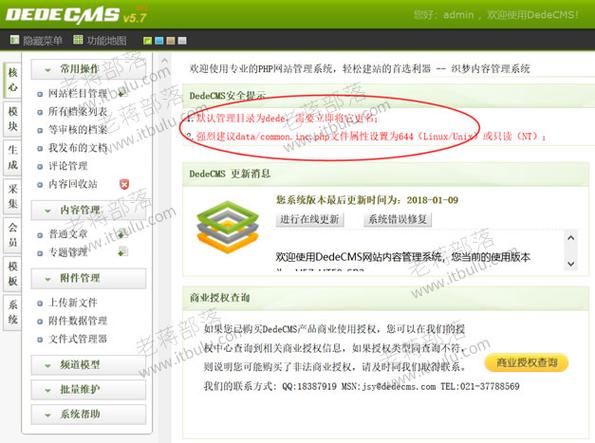Select the brown theme color swatch

(170, 40)
